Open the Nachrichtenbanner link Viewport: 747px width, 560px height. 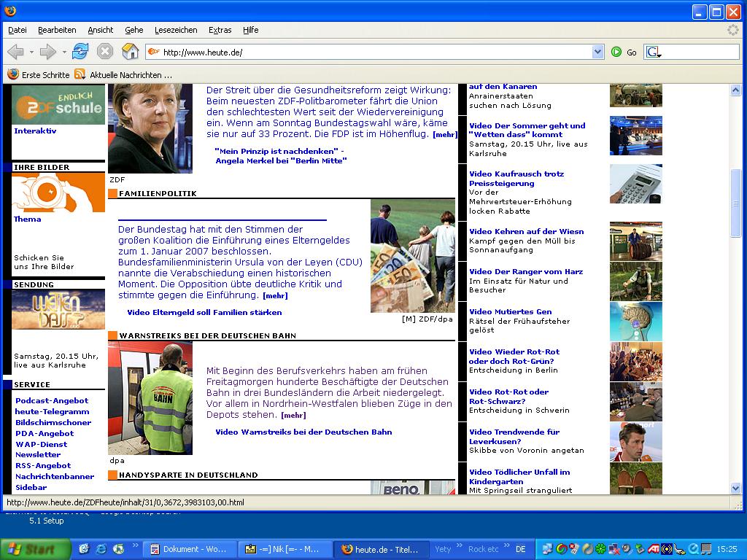tap(55, 477)
